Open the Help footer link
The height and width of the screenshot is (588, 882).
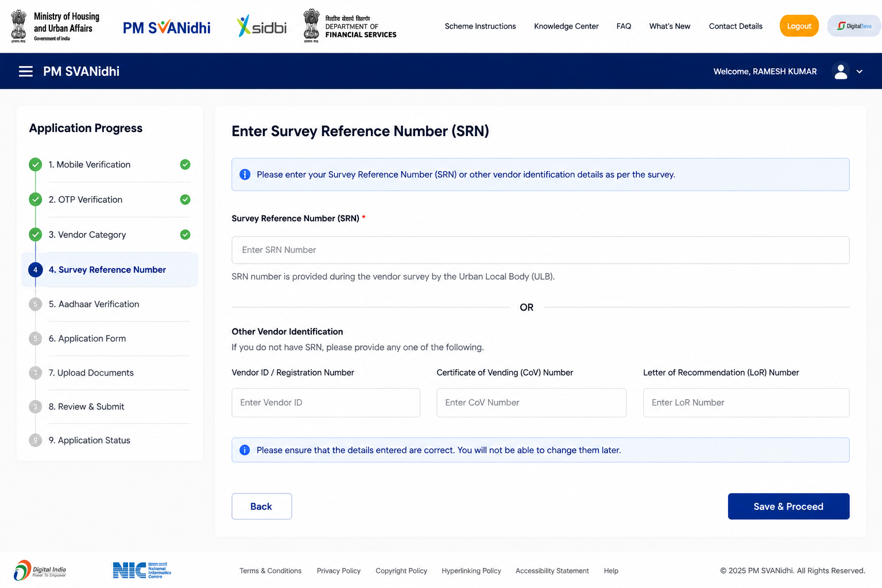click(x=611, y=571)
